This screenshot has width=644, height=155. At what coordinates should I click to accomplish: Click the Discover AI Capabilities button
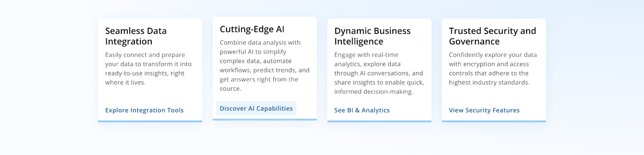click(256, 108)
